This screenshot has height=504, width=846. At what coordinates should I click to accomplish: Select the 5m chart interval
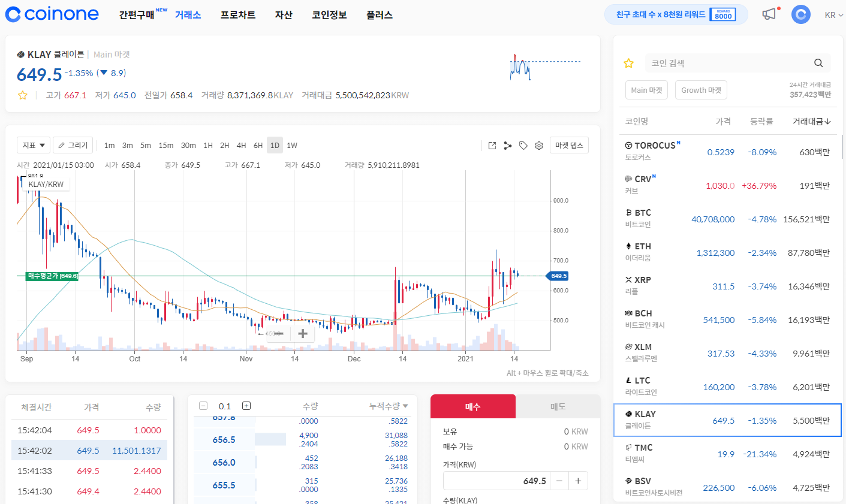(146, 145)
